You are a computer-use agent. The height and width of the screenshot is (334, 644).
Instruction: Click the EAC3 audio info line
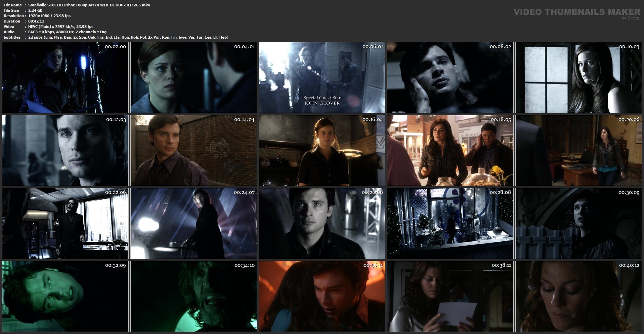67,32
